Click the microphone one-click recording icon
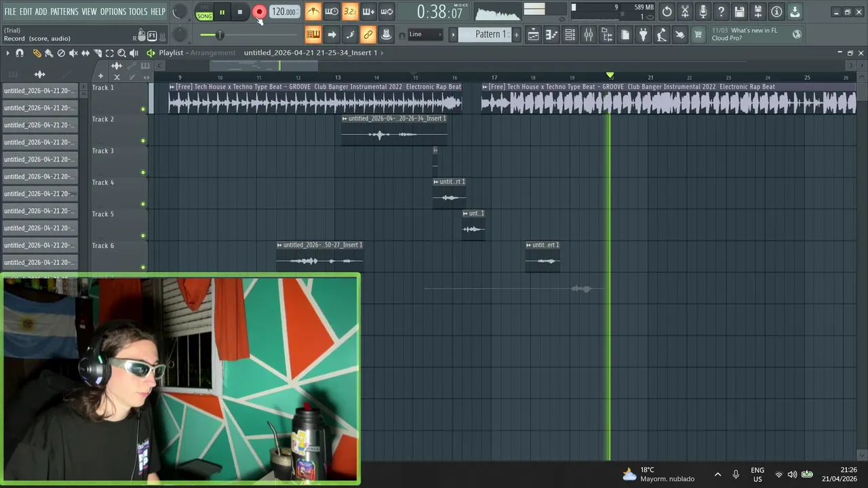868x488 pixels. point(703,12)
